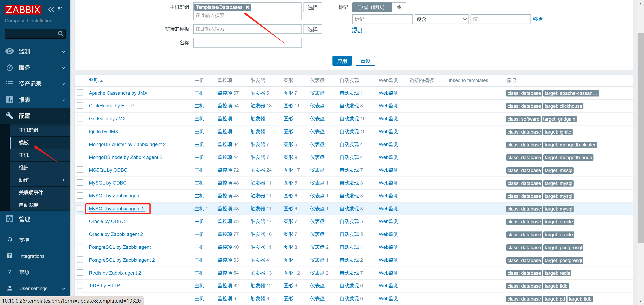Expand the 资产记录 menu chevron
The width and height of the screenshot is (644, 305).
pyautogui.click(x=64, y=84)
